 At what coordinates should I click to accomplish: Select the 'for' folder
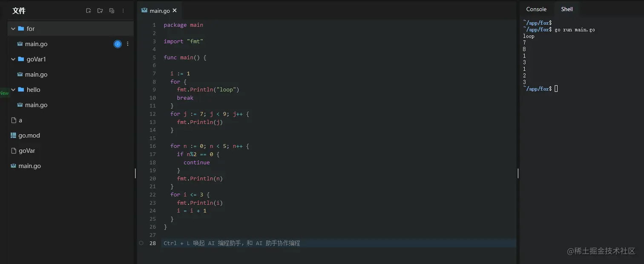[71, 29]
